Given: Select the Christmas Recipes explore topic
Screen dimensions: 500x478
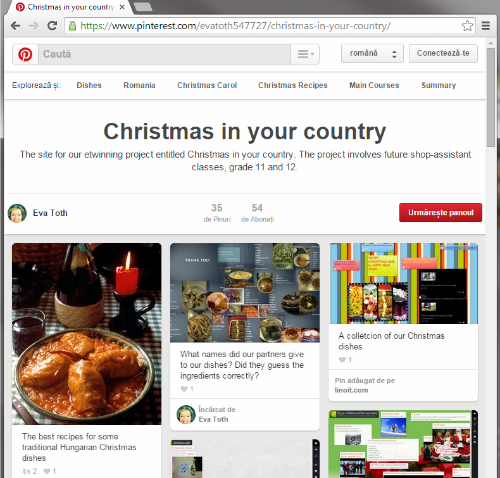Looking at the screenshot, I should click(293, 85).
